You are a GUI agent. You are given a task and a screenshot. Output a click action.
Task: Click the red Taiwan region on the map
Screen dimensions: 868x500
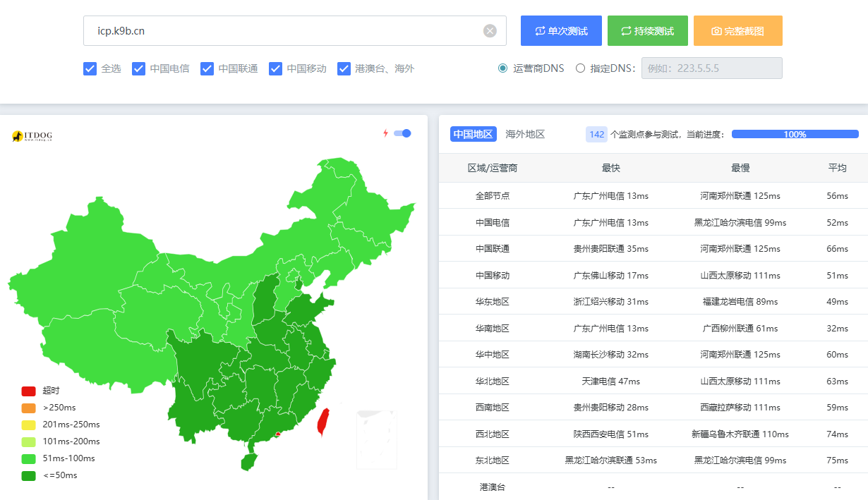[324, 422]
